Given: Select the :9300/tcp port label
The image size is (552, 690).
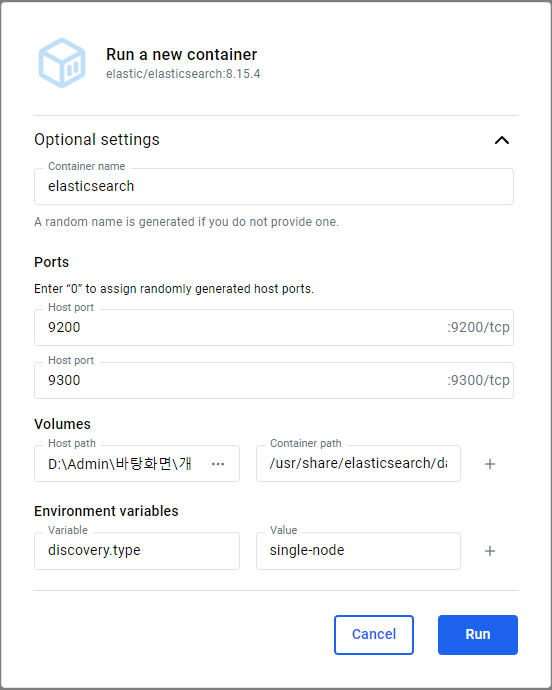Looking at the screenshot, I should [x=478, y=380].
